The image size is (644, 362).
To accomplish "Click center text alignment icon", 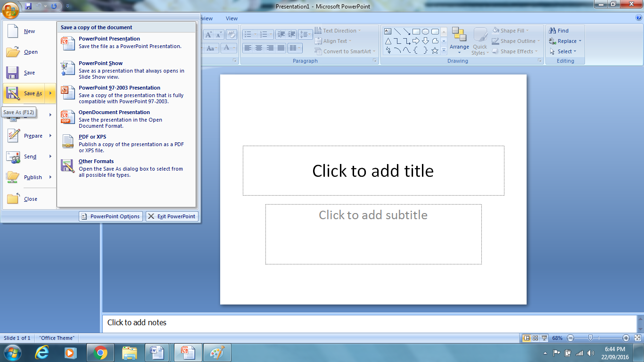I will pyautogui.click(x=259, y=48).
